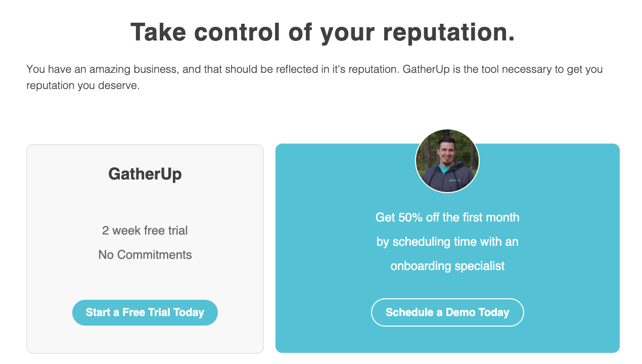Viewport: 642px width, 364px height.
Task: Click the Get 50% off promotional text
Action: click(447, 217)
